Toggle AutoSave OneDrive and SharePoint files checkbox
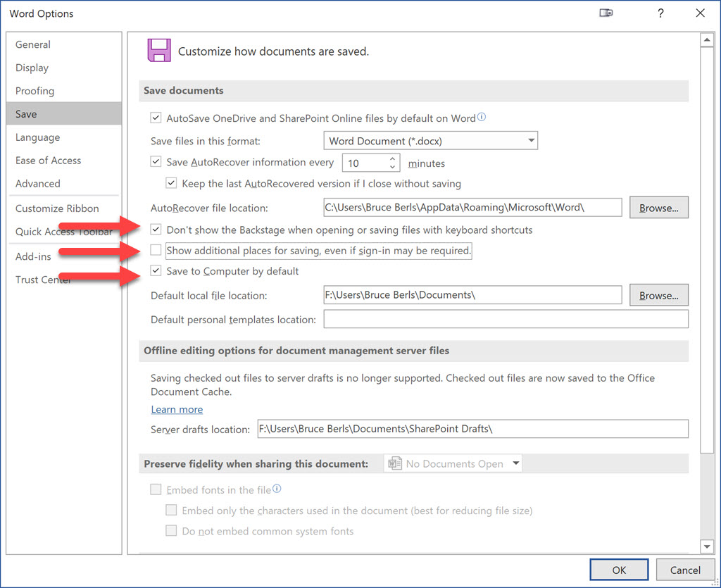The width and height of the screenshot is (721, 588). pyautogui.click(x=156, y=118)
